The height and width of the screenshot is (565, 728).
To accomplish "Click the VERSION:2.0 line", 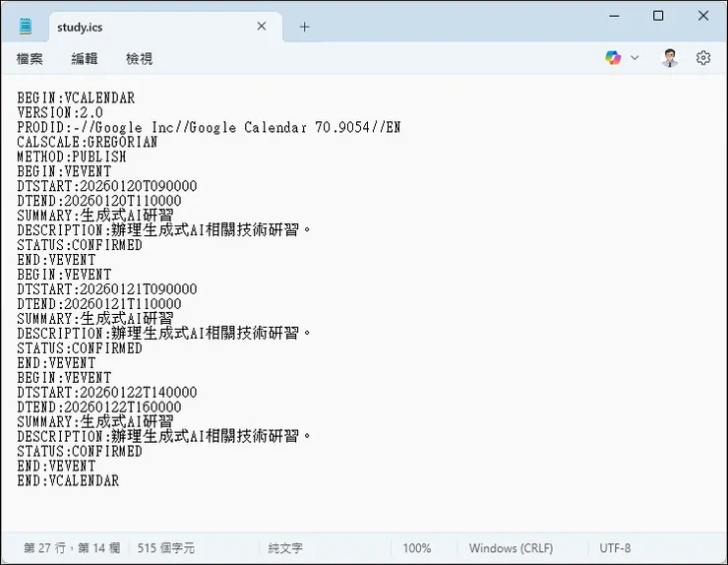I will [60, 112].
